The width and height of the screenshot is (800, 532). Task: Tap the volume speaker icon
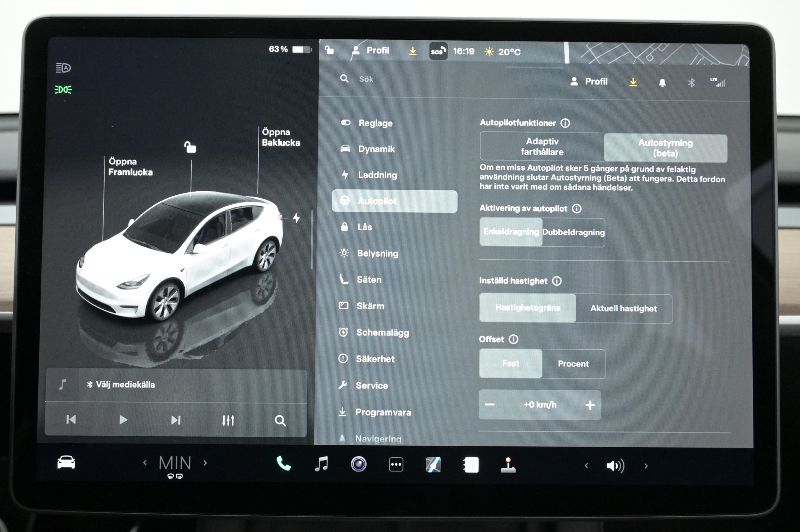pyautogui.click(x=615, y=466)
